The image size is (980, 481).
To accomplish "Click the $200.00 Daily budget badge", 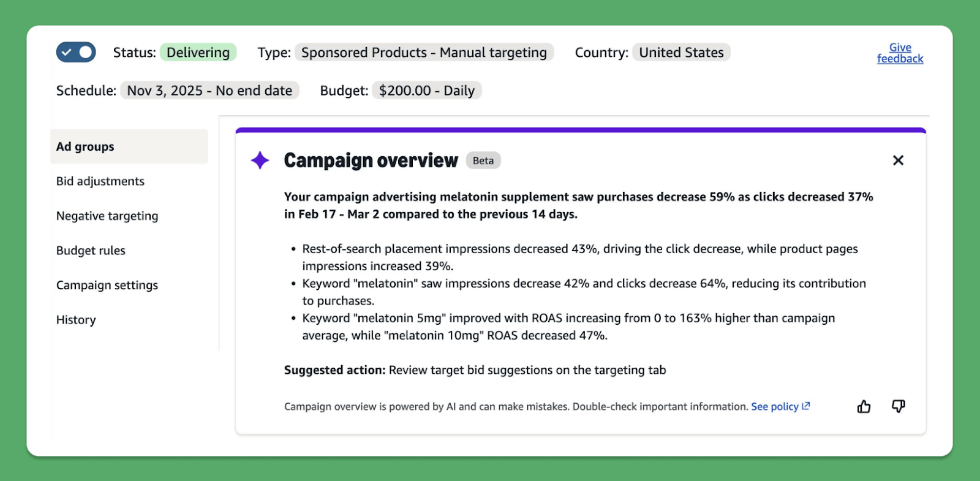I will click(x=426, y=91).
